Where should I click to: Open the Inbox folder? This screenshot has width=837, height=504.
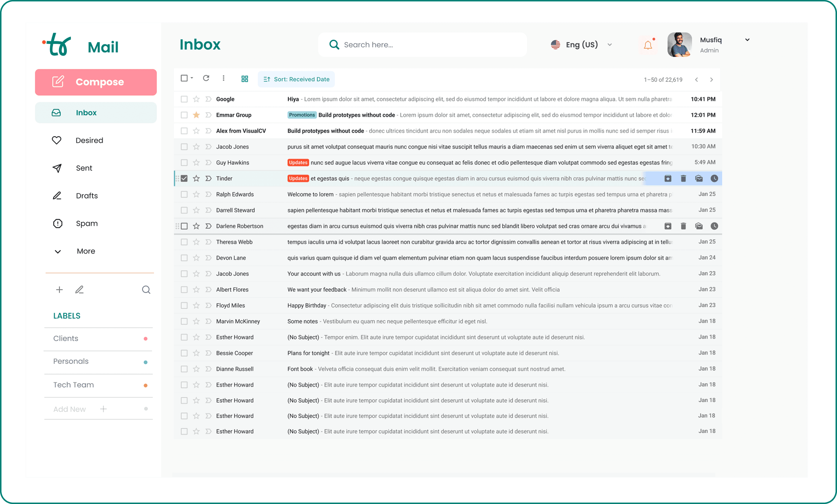coord(96,113)
